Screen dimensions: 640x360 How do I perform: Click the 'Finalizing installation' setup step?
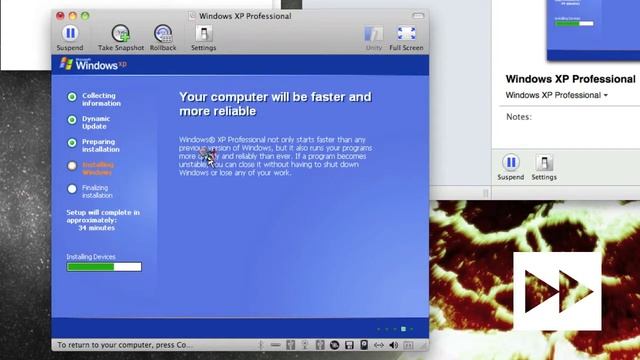(x=90, y=191)
